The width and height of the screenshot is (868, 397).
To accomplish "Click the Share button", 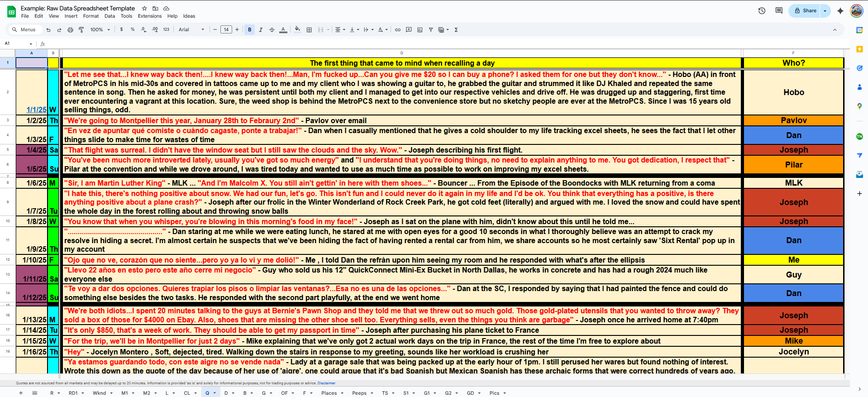I will [x=806, y=11].
